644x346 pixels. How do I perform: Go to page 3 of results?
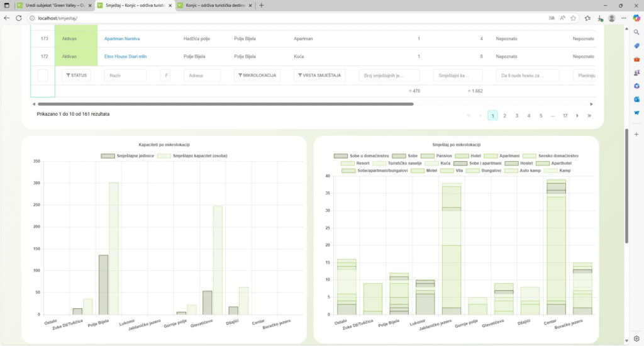tap(517, 116)
